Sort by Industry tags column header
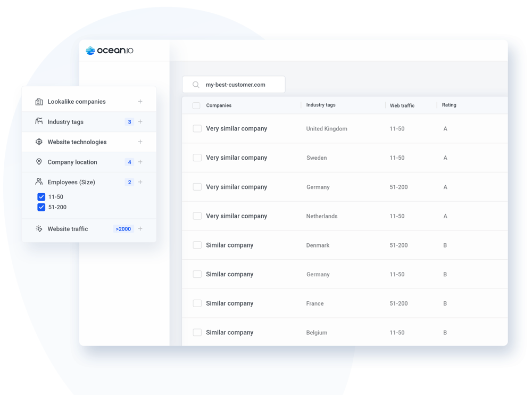Screen dimensions: 532x395 (x=321, y=105)
